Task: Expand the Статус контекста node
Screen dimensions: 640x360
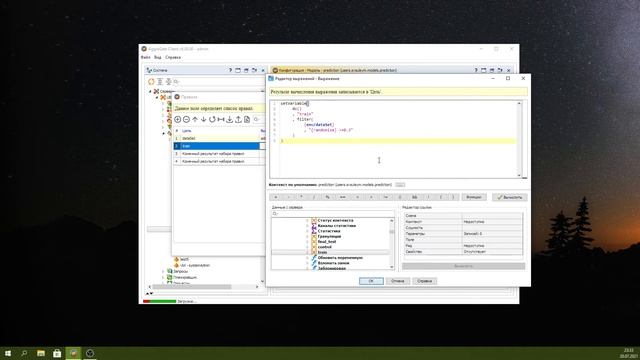Action: coord(307,220)
